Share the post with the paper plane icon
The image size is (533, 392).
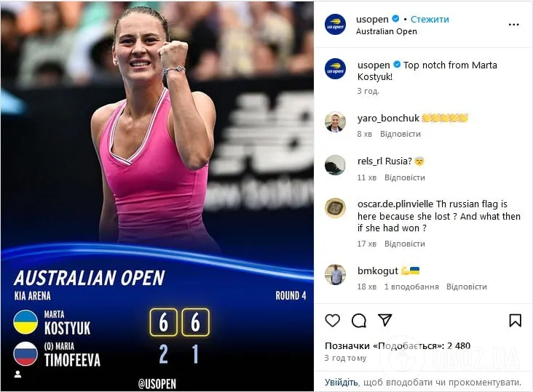click(x=384, y=320)
